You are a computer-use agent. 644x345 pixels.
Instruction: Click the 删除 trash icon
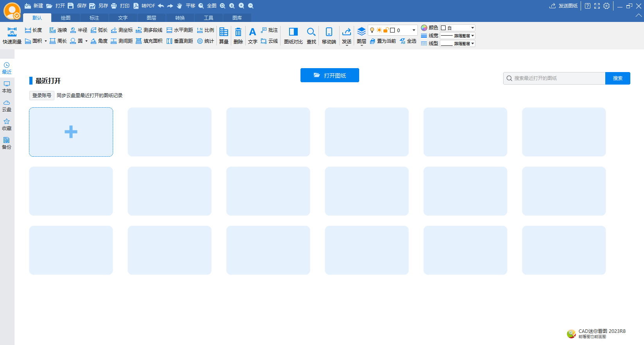(x=238, y=35)
